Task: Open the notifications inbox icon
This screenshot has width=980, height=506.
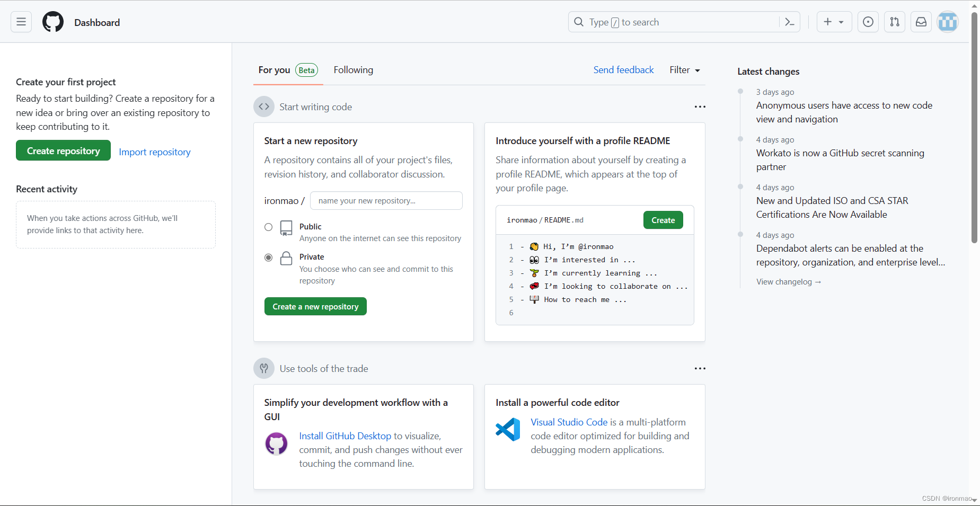Action: coord(921,22)
